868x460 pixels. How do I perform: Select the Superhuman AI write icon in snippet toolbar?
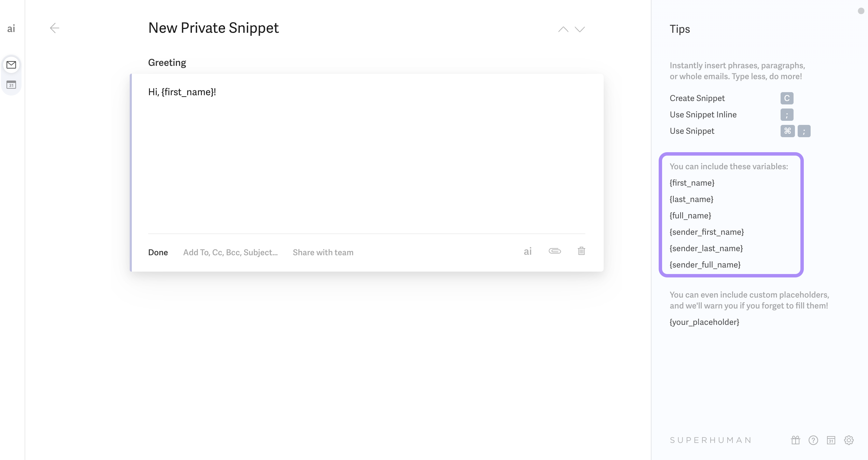click(528, 251)
